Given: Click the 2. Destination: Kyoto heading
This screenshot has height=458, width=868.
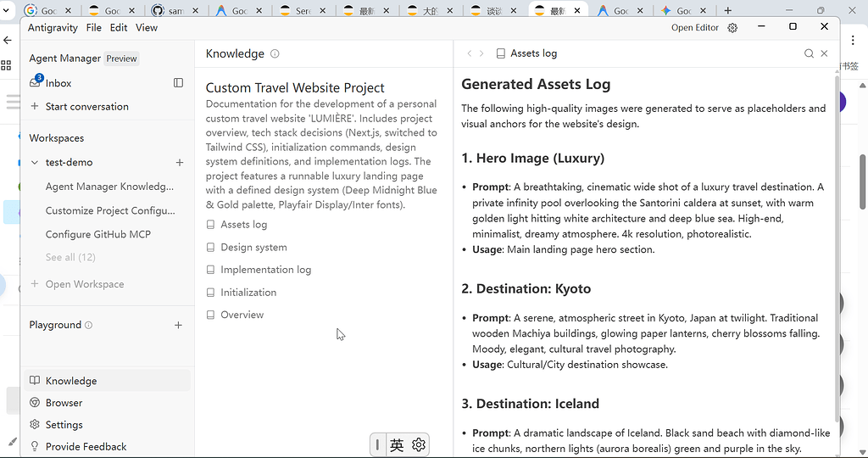Looking at the screenshot, I should coord(526,288).
